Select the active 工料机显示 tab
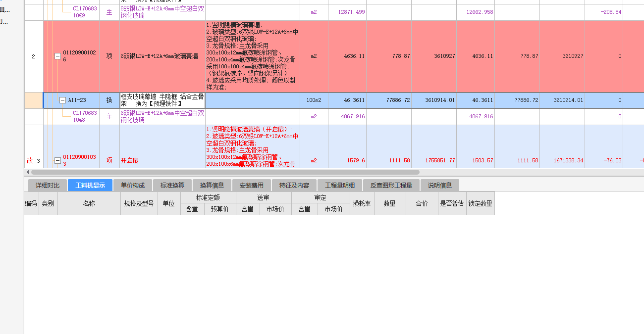This screenshot has height=334, width=644. point(90,186)
